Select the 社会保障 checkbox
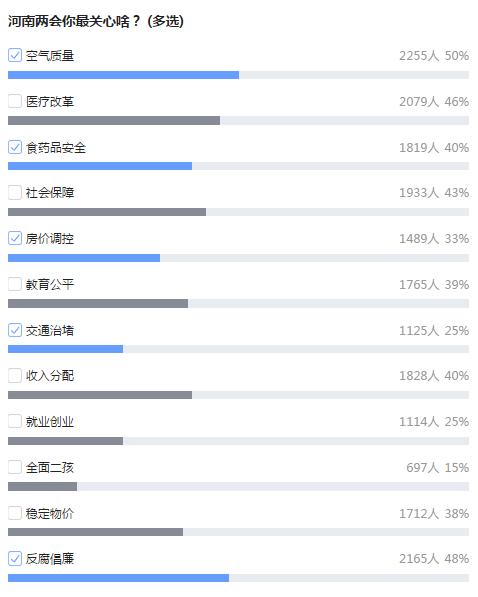This screenshot has height=597, width=478. coord(15,193)
